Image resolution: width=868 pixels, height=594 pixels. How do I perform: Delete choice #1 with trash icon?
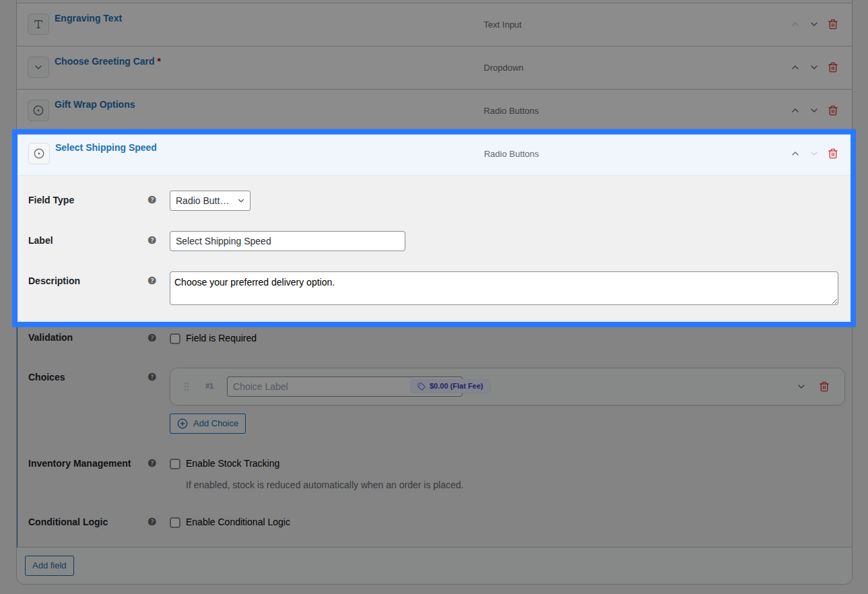click(x=824, y=387)
